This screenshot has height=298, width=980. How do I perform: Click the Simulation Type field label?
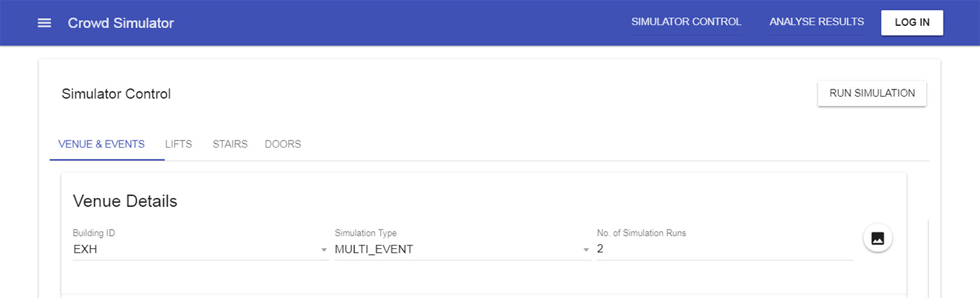click(x=366, y=233)
